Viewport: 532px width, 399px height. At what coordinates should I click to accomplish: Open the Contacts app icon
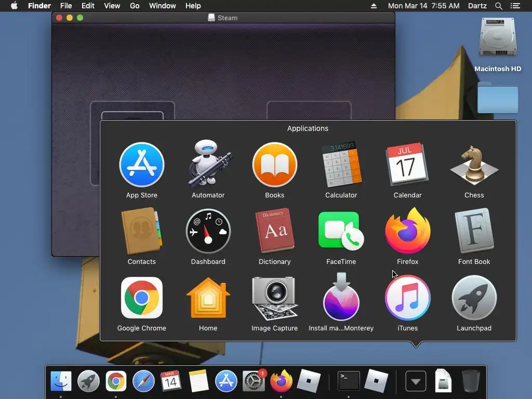click(x=141, y=231)
